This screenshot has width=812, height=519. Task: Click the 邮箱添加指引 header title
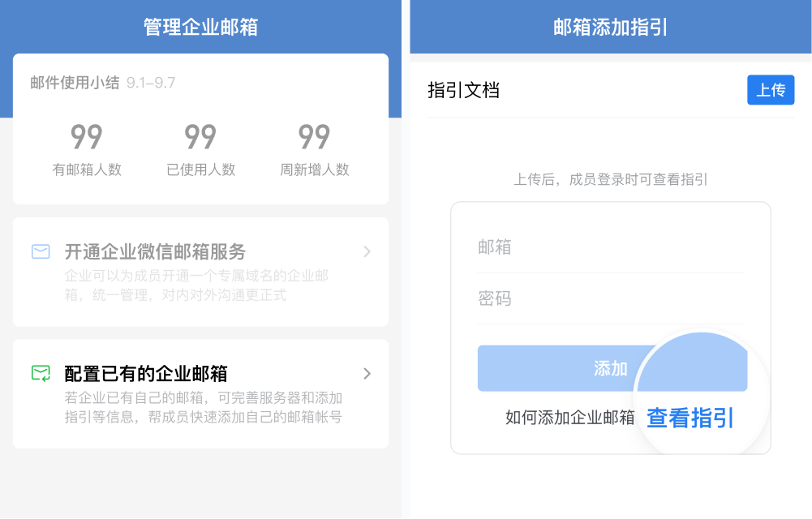point(611,27)
